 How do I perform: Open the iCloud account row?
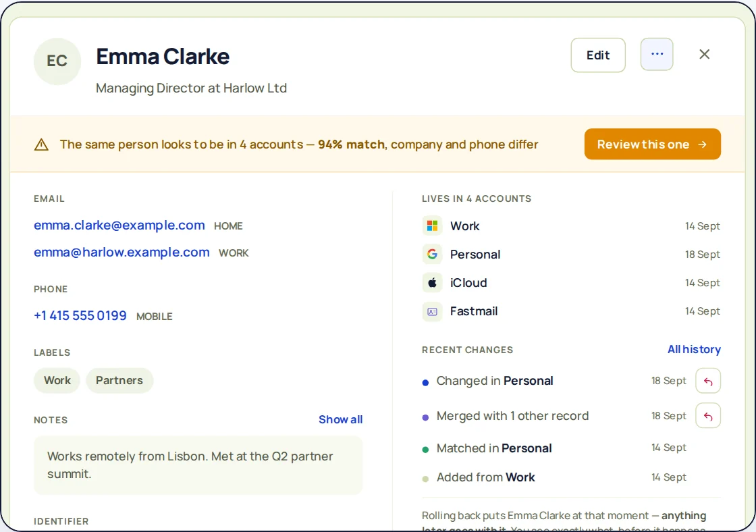(x=571, y=283)
